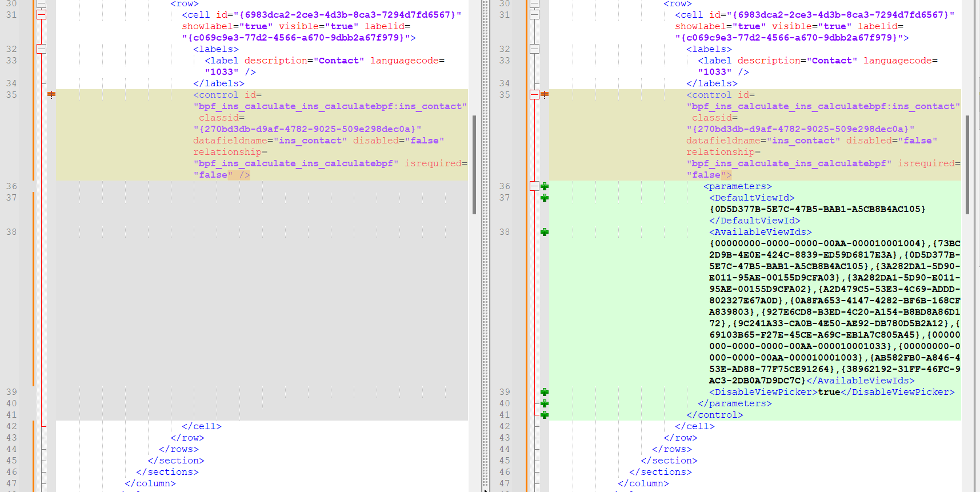
Task: Click the </cell> tag in left pane
Action: [x=202, y=426]
